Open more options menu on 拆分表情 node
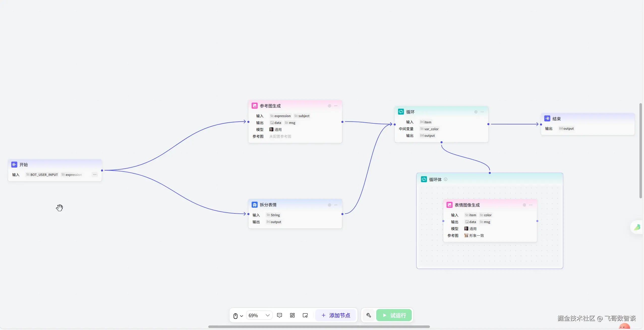Image resolution: width=644 pixels, height=330 pixels. [x=336, y=205]
